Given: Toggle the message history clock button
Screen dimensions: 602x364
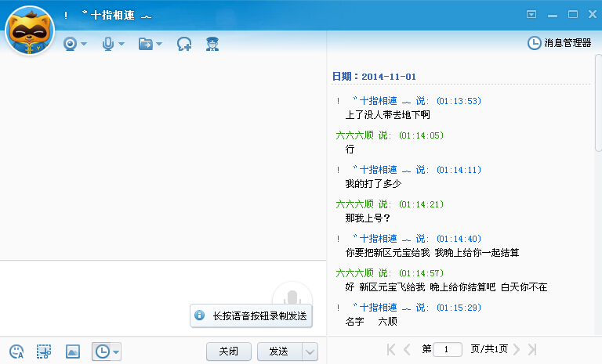Looking at the screenshot, I should [102, 351].
